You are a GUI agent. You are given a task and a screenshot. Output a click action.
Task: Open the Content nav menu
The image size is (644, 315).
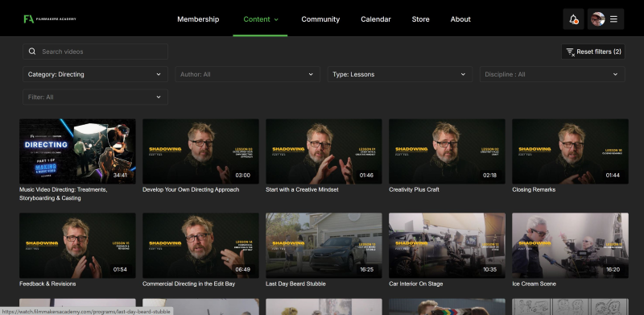[260, 19]
